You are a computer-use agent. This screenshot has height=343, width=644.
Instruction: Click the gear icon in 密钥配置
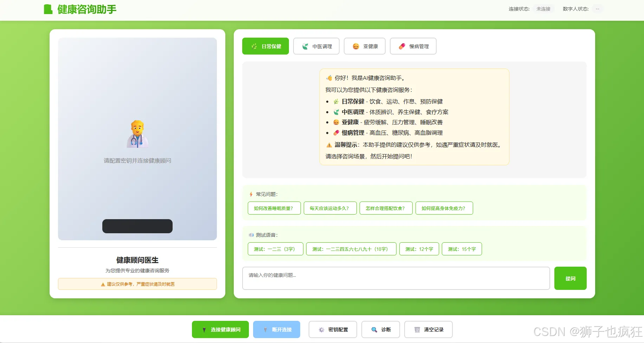coord(321,330)
